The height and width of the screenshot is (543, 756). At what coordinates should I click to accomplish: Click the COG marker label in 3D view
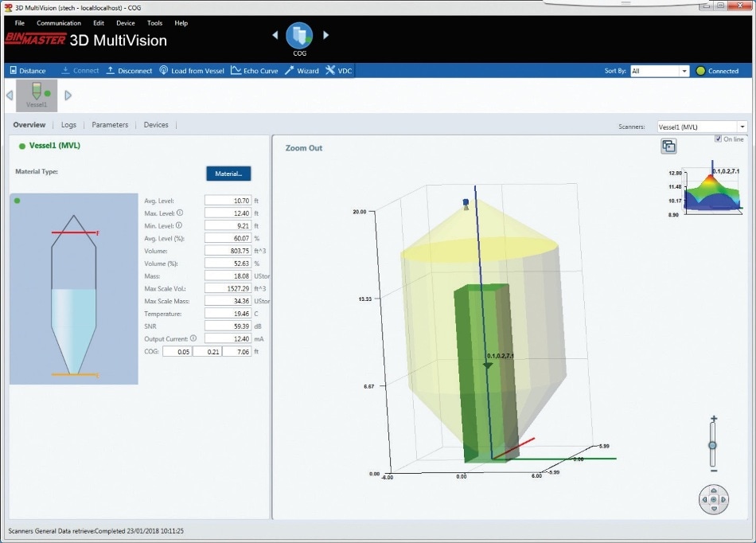501,356
